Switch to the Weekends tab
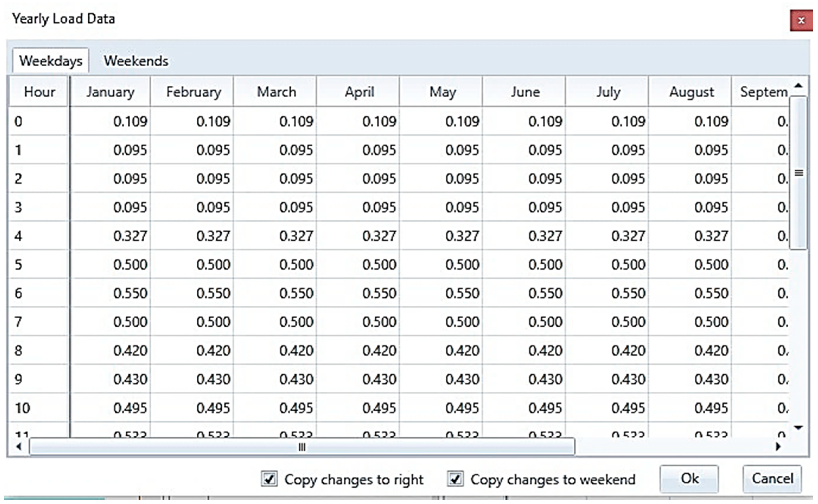The height and width of the screenshot is (504, 818). click(136, 61)
